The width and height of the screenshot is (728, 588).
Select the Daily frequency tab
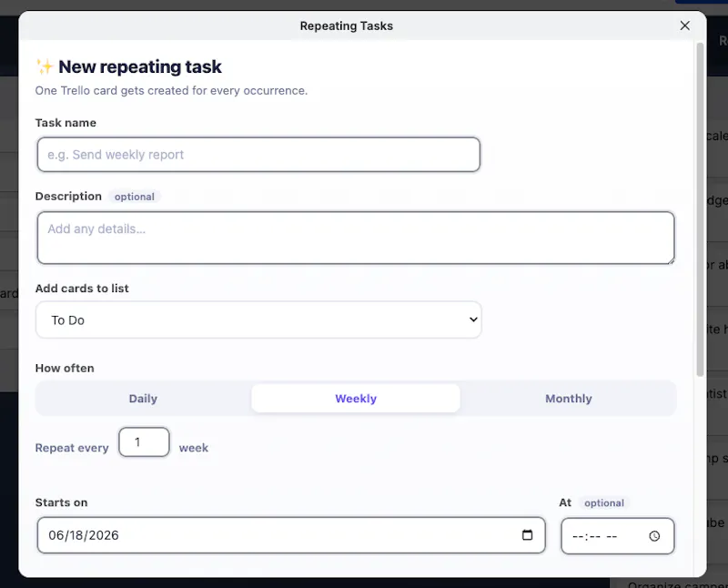(143, 399)
